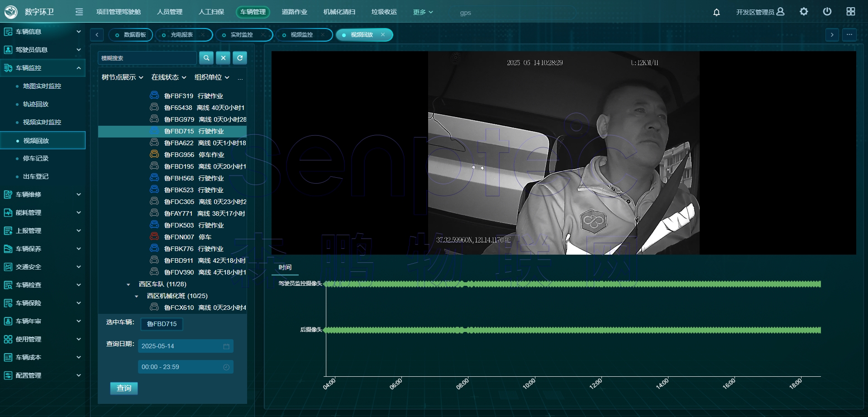Close the 实时监控 tab
Image resolution: width=868 pixels, height=417 pixels.
click(263, 35)
